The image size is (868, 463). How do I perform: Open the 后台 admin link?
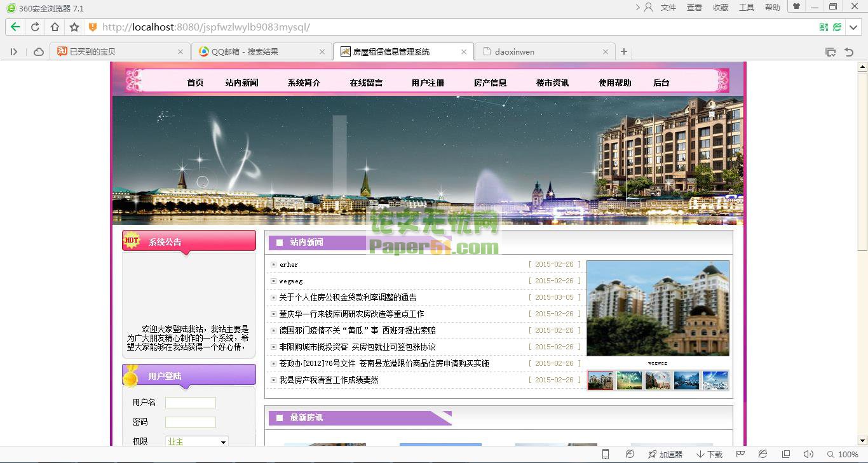661,83
